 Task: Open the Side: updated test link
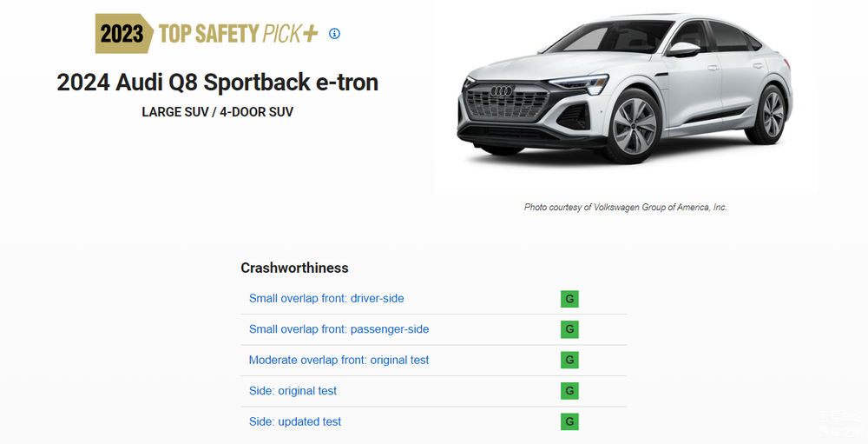click(x=295, y=421)
